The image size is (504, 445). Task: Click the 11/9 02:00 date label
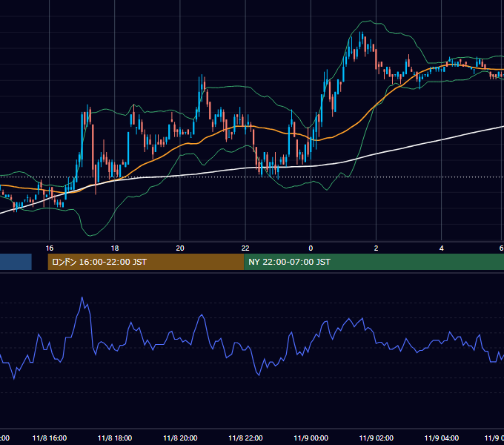[x=376, y=438]
